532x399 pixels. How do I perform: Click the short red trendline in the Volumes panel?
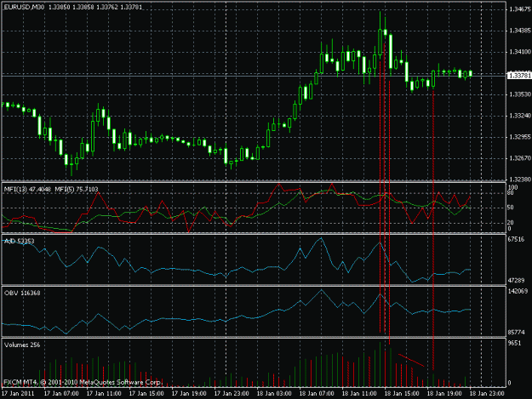411,360
